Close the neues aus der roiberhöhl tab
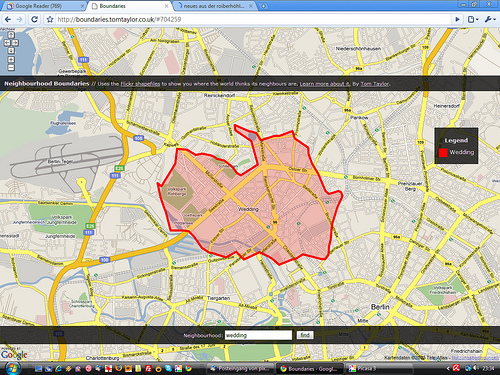The width and height of the screenshot is (500, 375). (251, 6)
